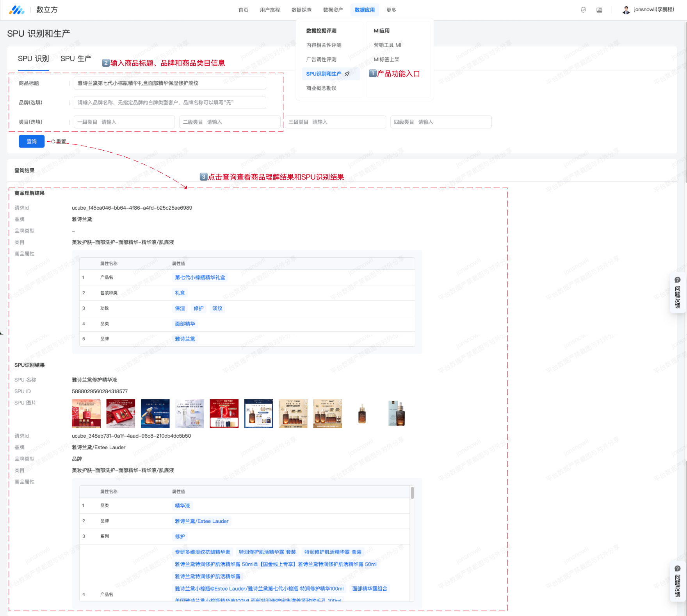Click the 雅诗兰黛/Estee Lauder brand tag

(202, 521)
